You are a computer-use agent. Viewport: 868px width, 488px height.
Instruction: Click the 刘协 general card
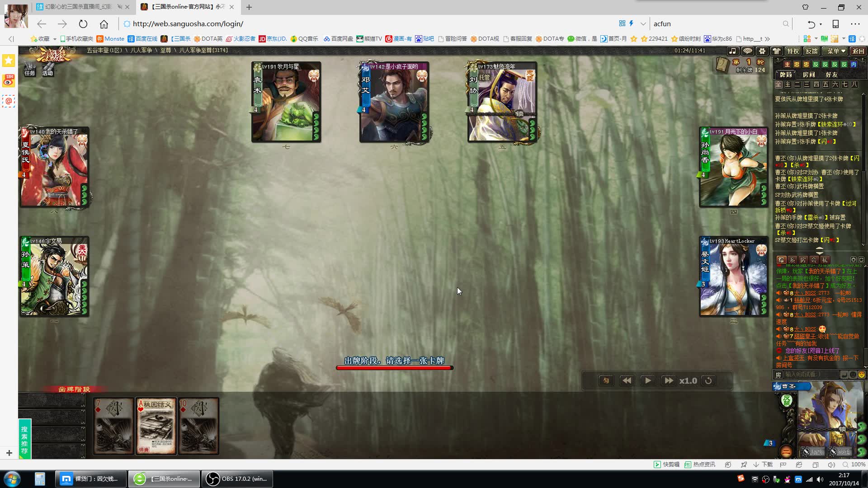(502, 102)
